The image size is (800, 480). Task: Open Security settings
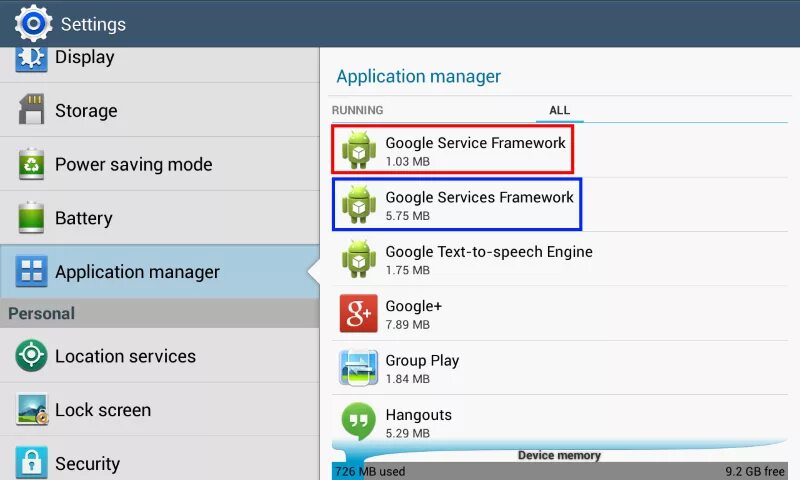point(160,459)
